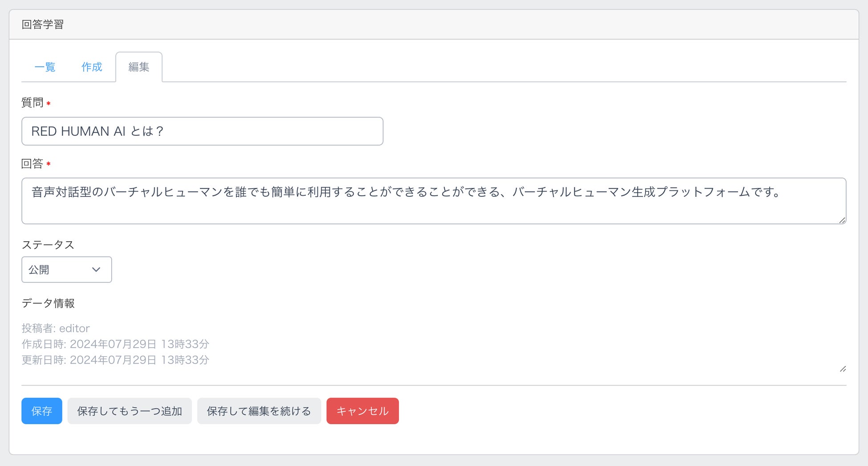Click the 更新日時 timestamp line
Viewport: 868px width, 466px height.
(x=115, y=360)
